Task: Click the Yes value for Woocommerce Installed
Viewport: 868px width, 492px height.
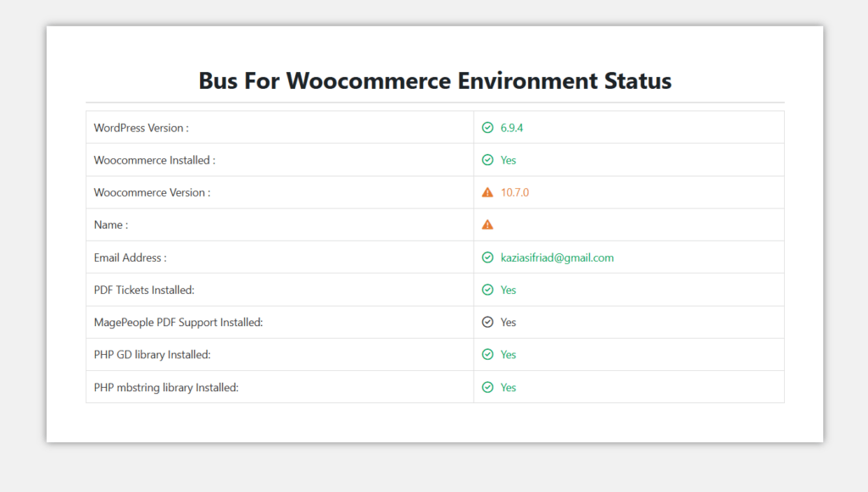Action: point(509,160)
